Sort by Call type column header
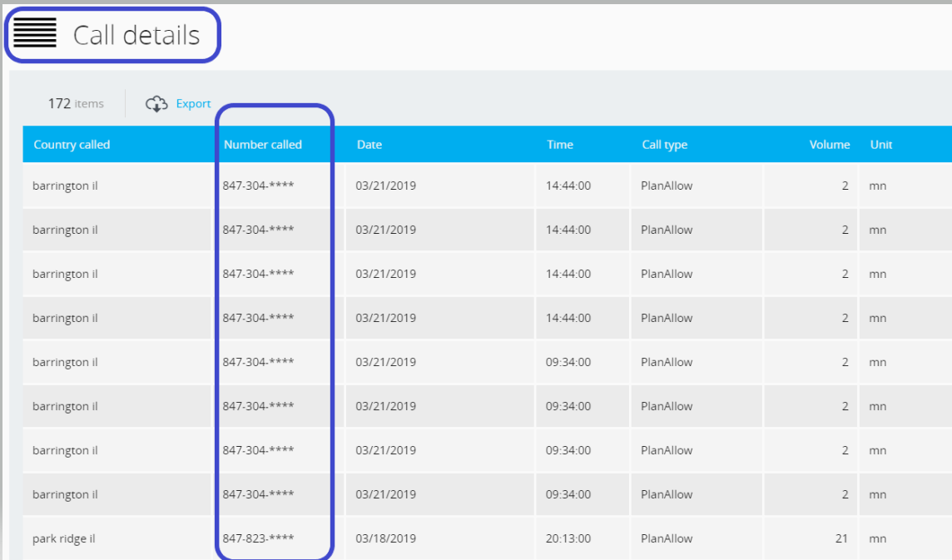Screen dimensions: 952x560 point(664,145)
